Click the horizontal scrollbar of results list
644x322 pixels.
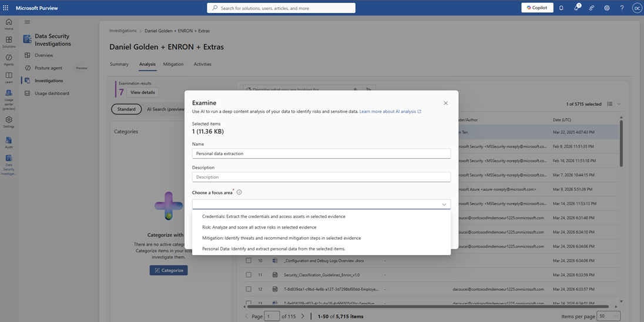(427, 306)
